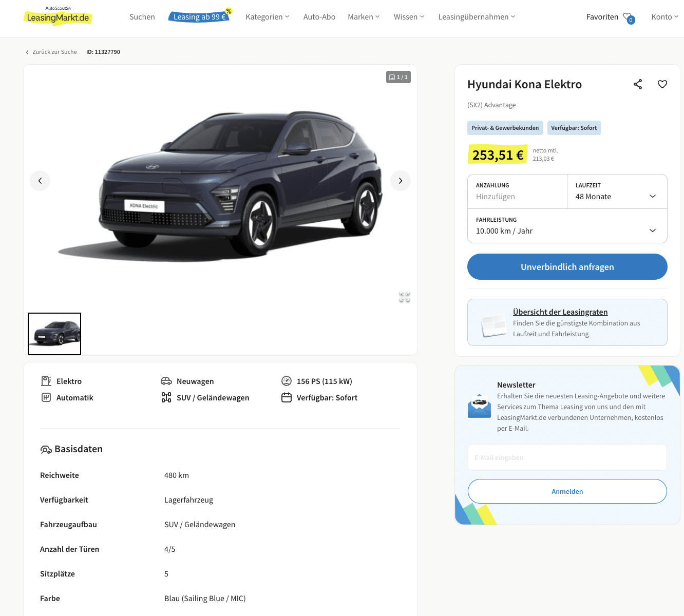Show the previous car image
Viewport: 684px width, 616px height.
coord(40,181)
